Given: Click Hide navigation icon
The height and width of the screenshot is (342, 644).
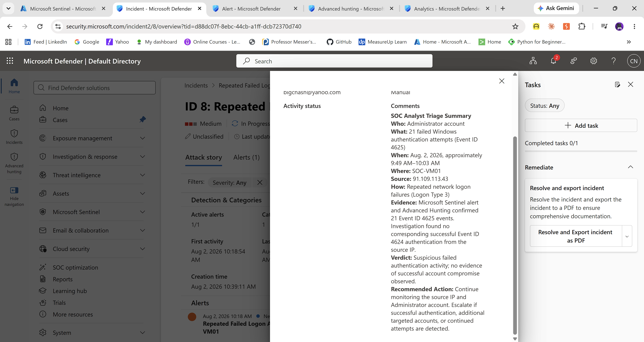Looking at the screenshot, I should pyautogui.click(x=14, y=190).
